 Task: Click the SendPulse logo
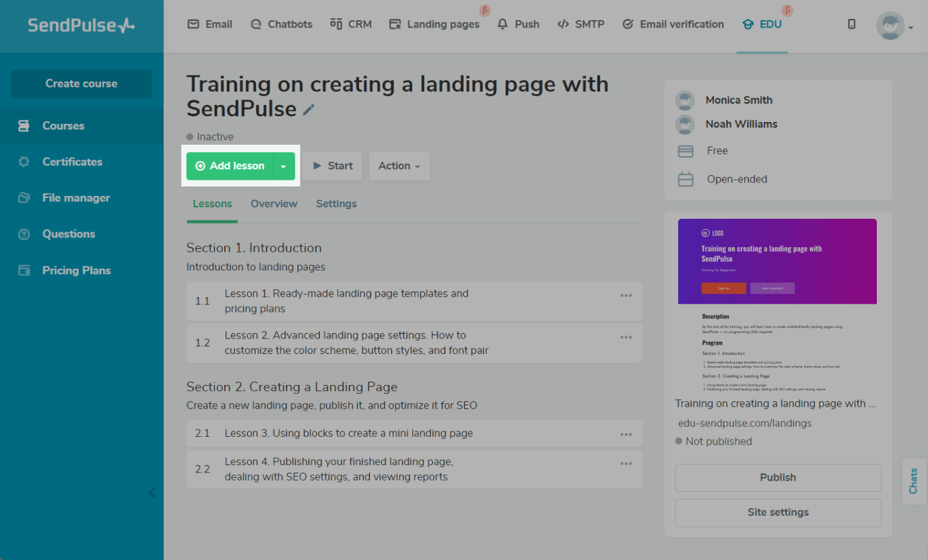[x=81, y=26]
